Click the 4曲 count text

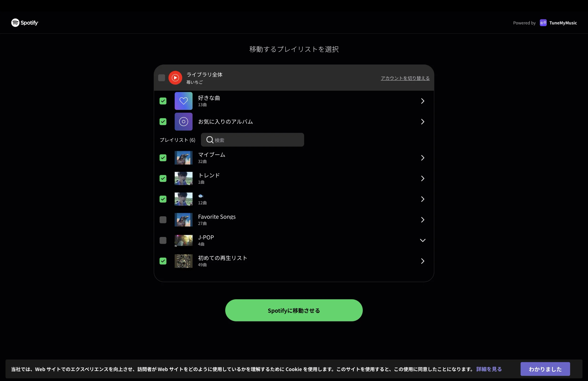pyautogui.click(x=201, y=244)
